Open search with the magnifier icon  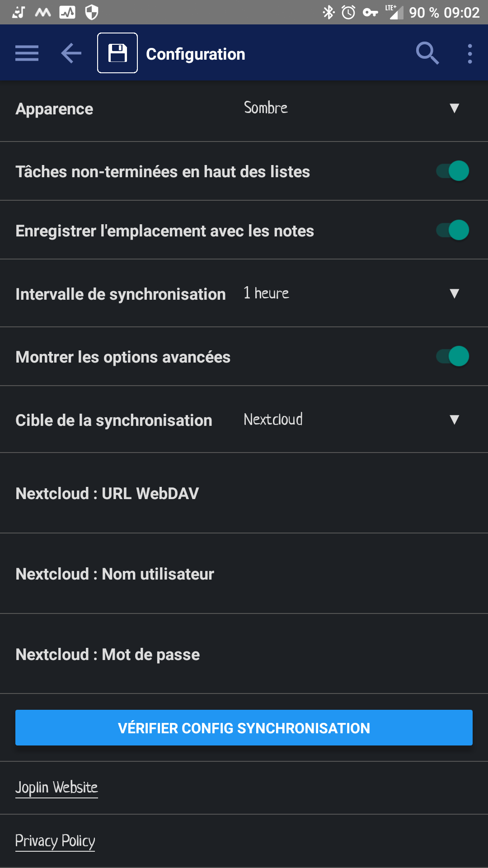427,53
